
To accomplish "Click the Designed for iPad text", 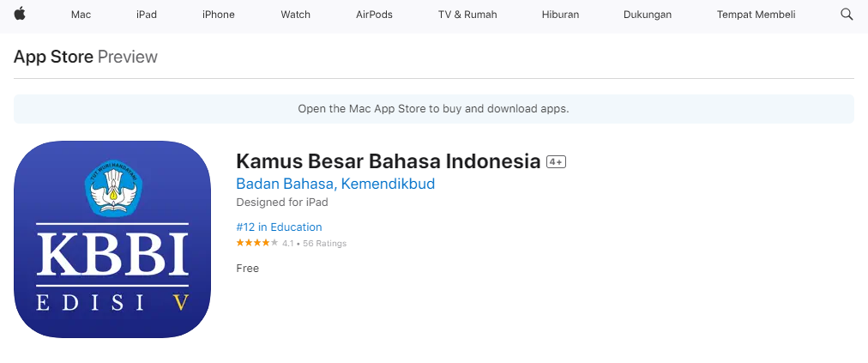I will (282, 203).
